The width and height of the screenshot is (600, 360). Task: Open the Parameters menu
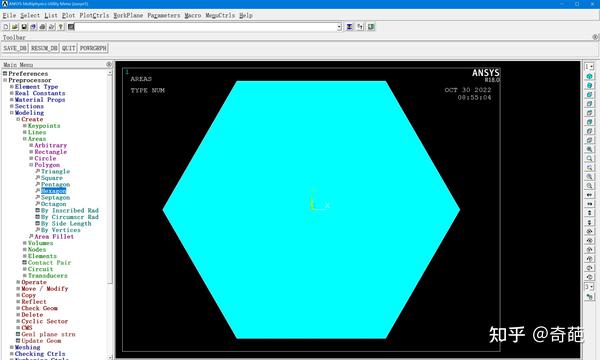(x=163, y=15)
